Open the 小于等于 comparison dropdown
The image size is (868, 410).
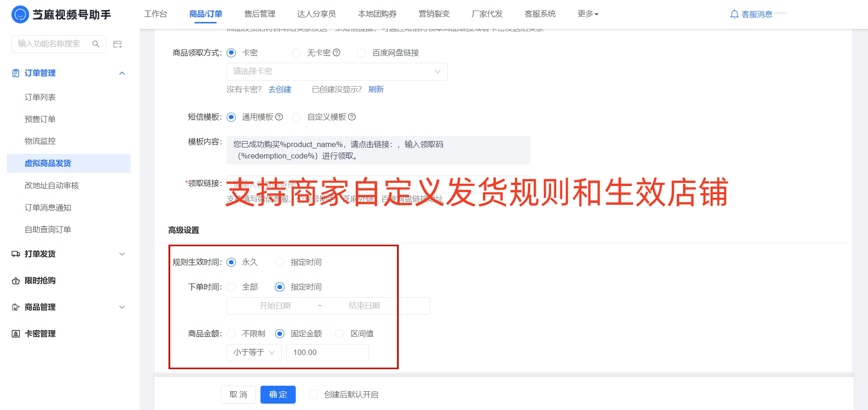point(254,352)
